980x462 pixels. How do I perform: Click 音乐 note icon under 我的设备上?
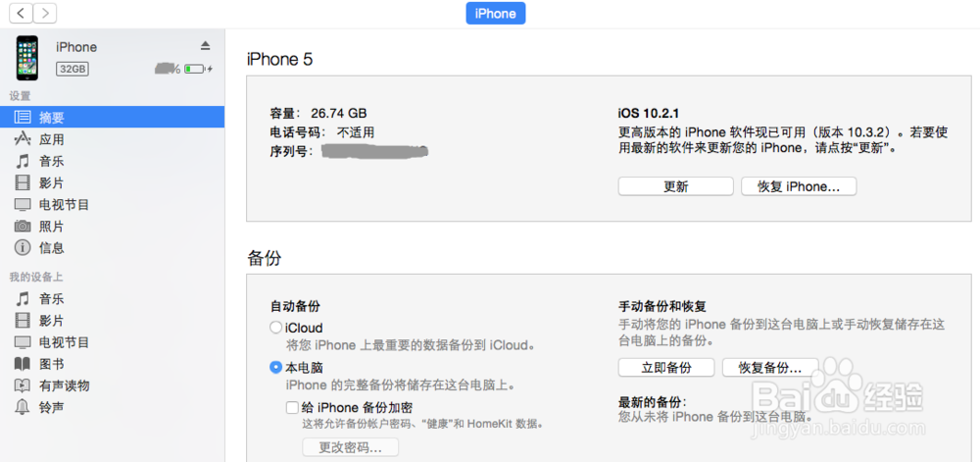pos(23,299)
